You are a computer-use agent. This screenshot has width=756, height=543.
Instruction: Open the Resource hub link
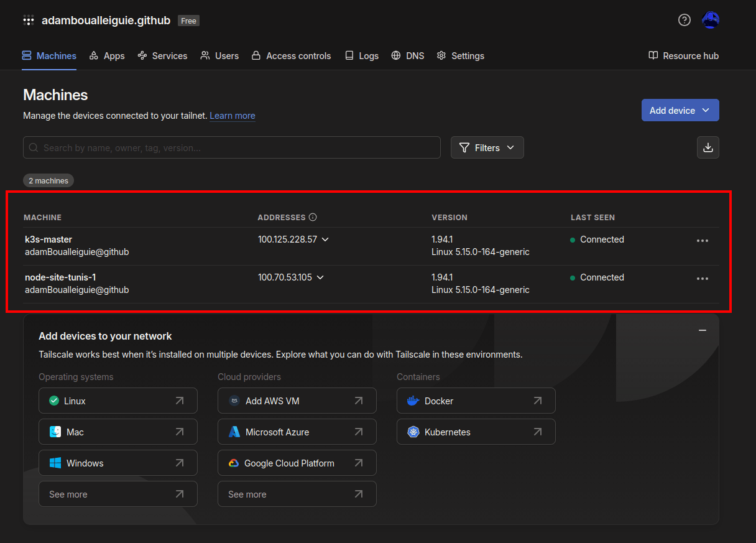tap(683, 55)
